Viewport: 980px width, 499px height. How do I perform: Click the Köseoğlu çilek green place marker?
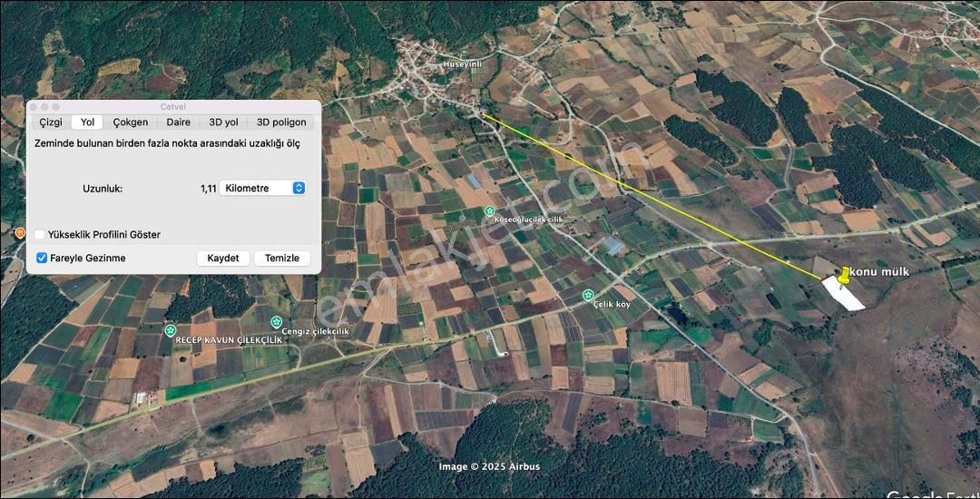(x=490, y=210)
